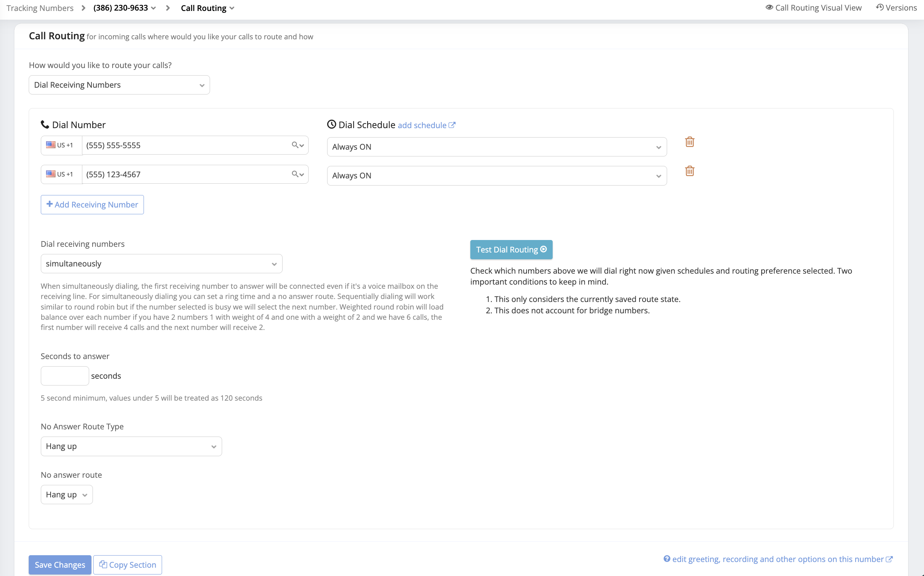Focus the Seconds to answer input
This screenshot has height=576, width=924.
65,376
